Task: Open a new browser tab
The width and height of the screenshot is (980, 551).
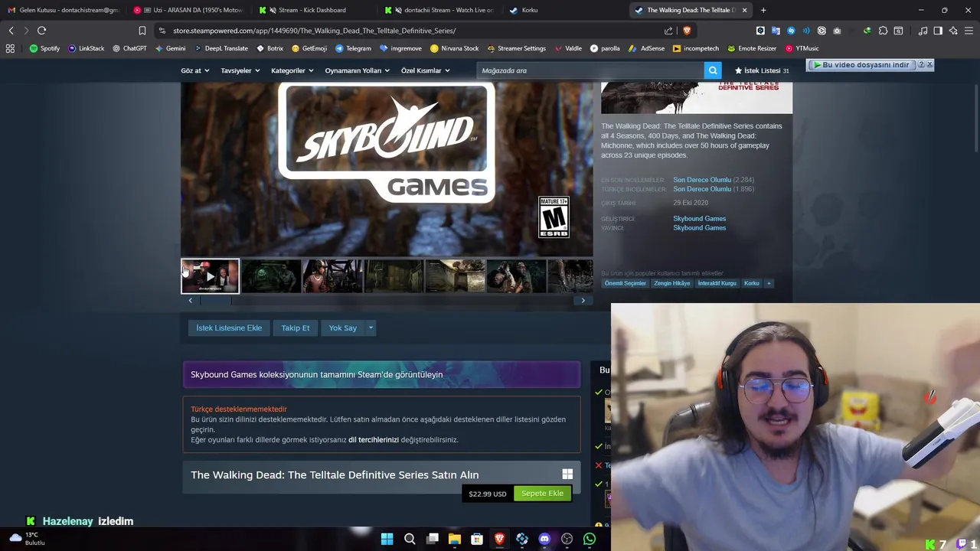Action: click(x=763, y=10)
